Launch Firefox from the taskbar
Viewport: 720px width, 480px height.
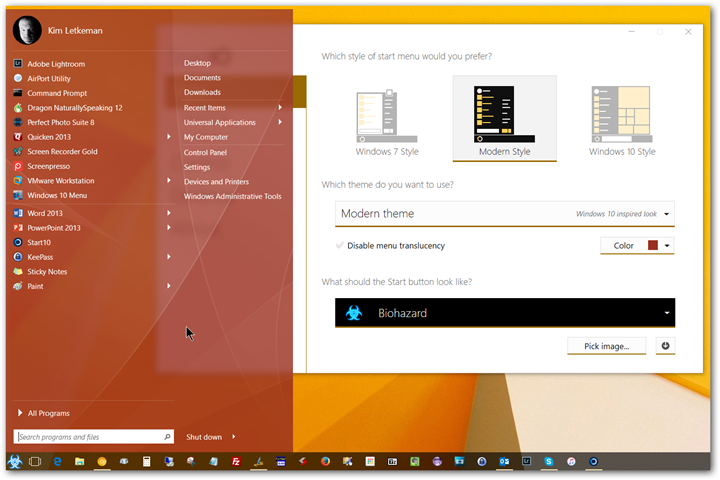(x=325, y=461)
